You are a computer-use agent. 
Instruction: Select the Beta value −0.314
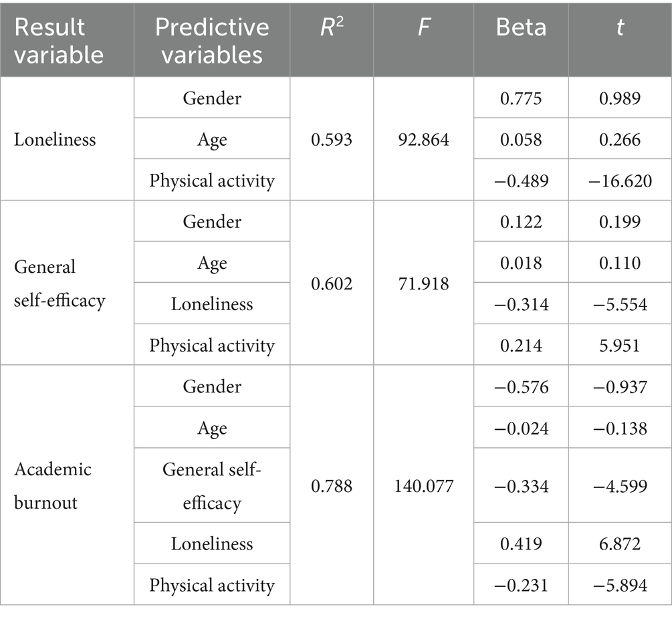tap(521, 304)
